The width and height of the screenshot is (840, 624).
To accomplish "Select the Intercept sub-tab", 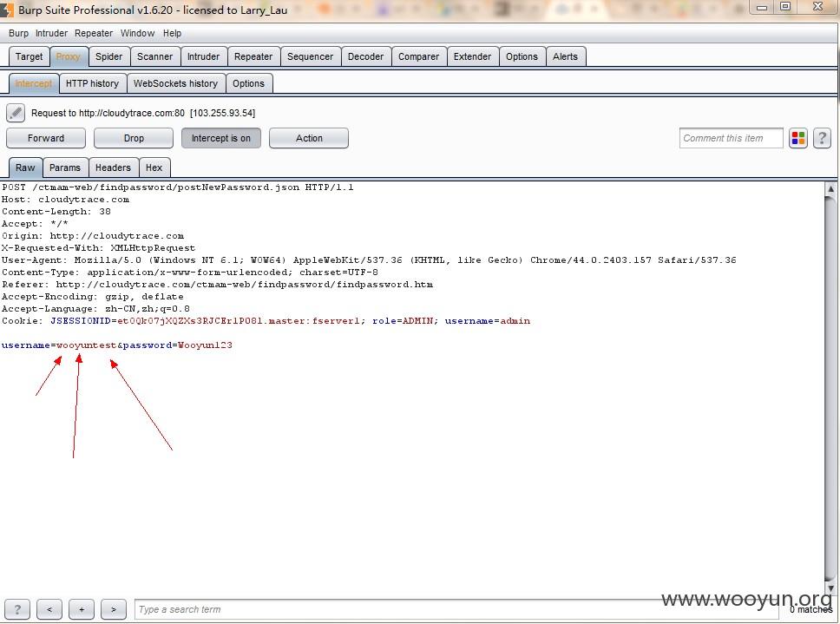I will click(x=34, y=83).
